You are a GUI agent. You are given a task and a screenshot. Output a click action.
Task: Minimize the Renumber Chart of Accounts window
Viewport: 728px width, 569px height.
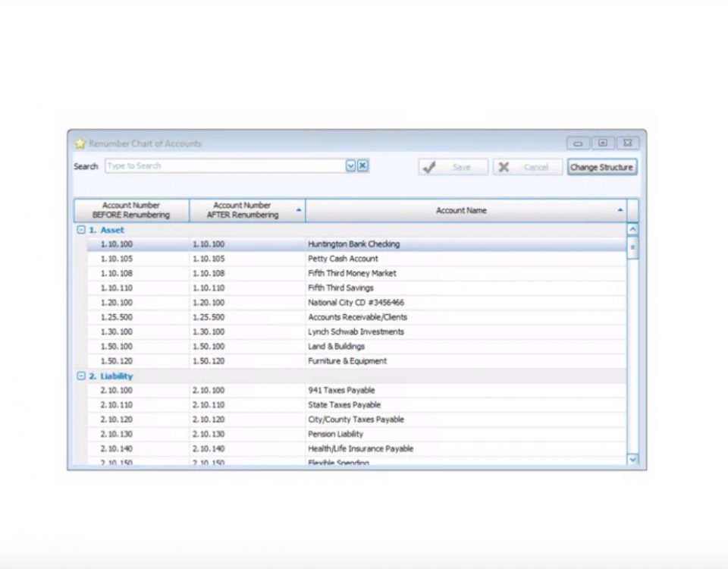(x=578, y=143)
